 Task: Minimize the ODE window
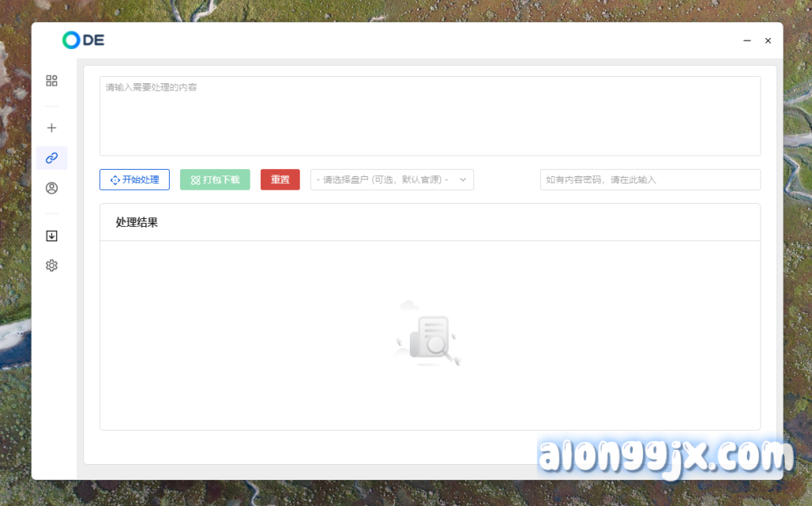(747, 40)
